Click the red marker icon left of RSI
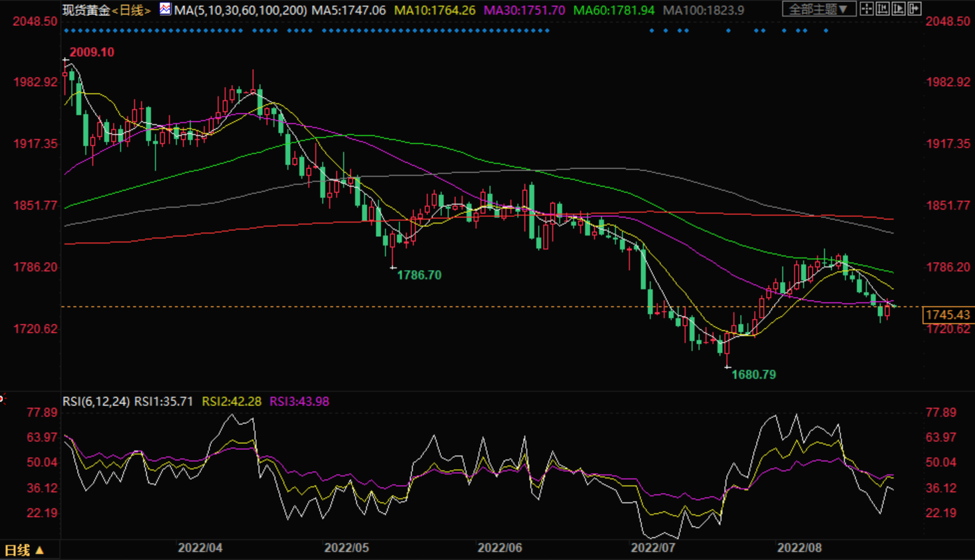The height and width of the screenshot is (560, 975). 3,399
